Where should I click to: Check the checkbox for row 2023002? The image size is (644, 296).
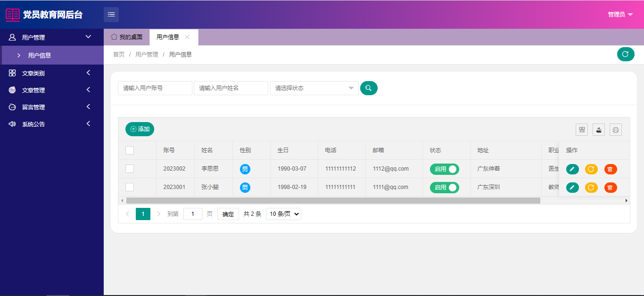click(130, 169)
